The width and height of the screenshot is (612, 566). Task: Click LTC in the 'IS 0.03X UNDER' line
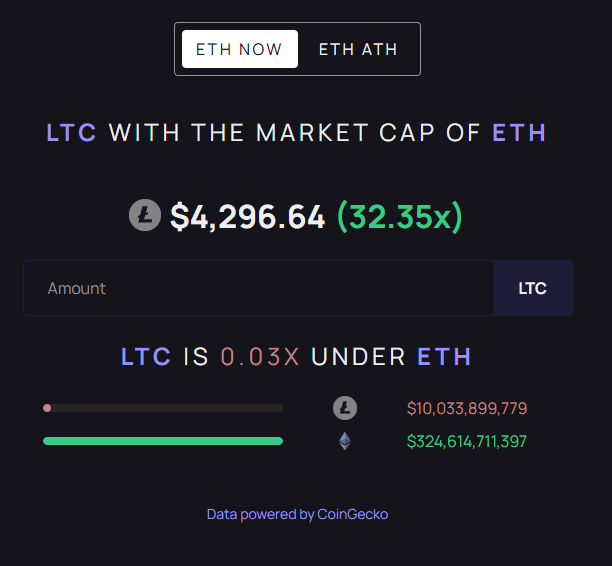click(x=146, y=357)
